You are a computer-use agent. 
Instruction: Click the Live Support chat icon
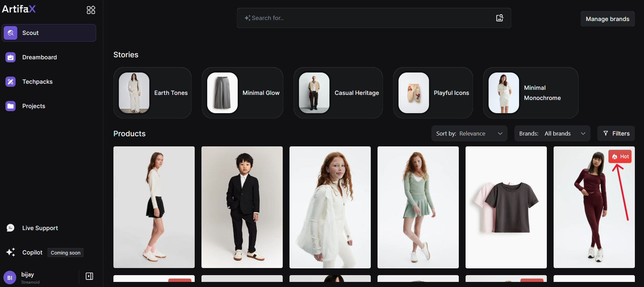pyautogui.click(x=10, y=228)
